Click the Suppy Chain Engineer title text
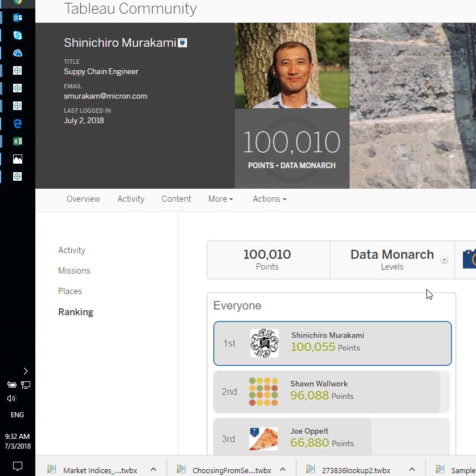This screenshot has height=476, width=476. click(101, 72)
